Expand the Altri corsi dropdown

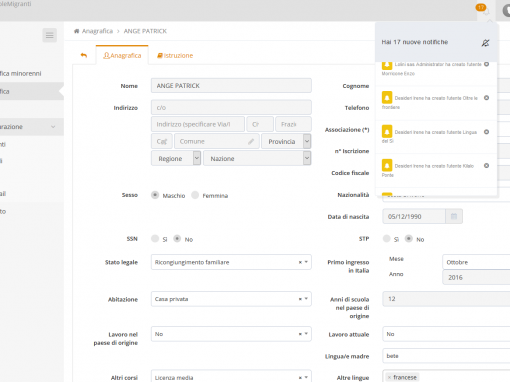306,378
